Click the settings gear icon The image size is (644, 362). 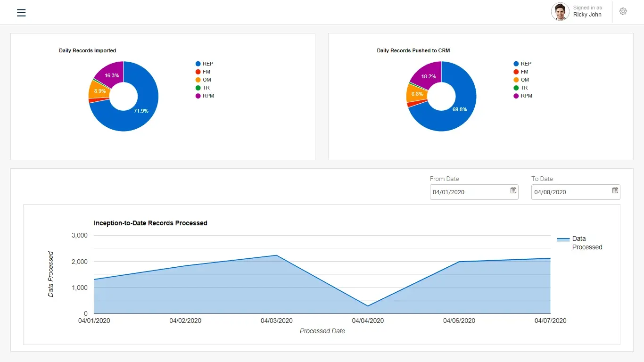623,12
